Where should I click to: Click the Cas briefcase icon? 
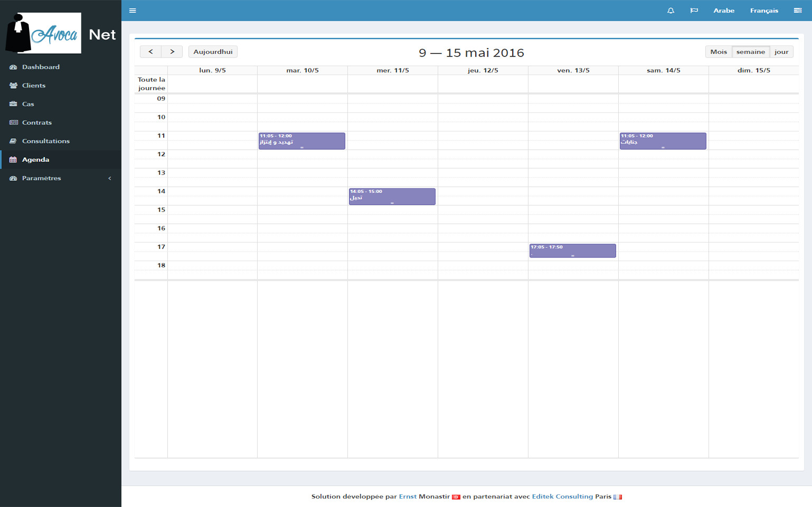point(13,104)
